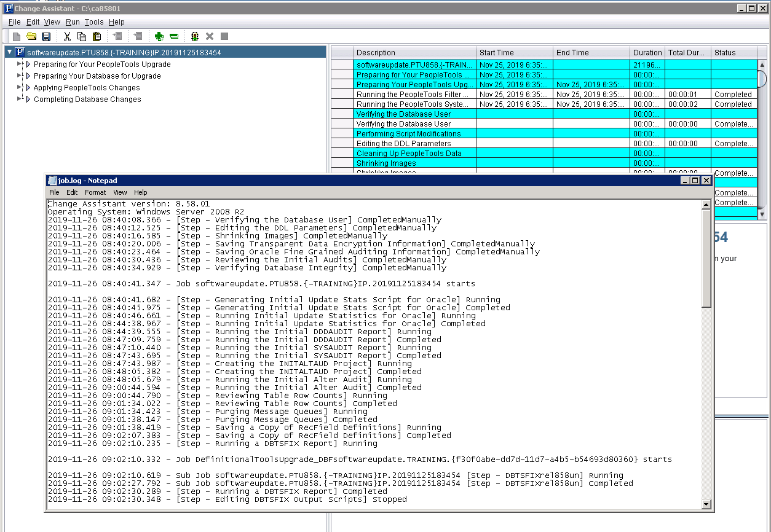Open the Tools menu in Change Assistant
The width and height of the screenshot is (771, 532).
(93, 22)
